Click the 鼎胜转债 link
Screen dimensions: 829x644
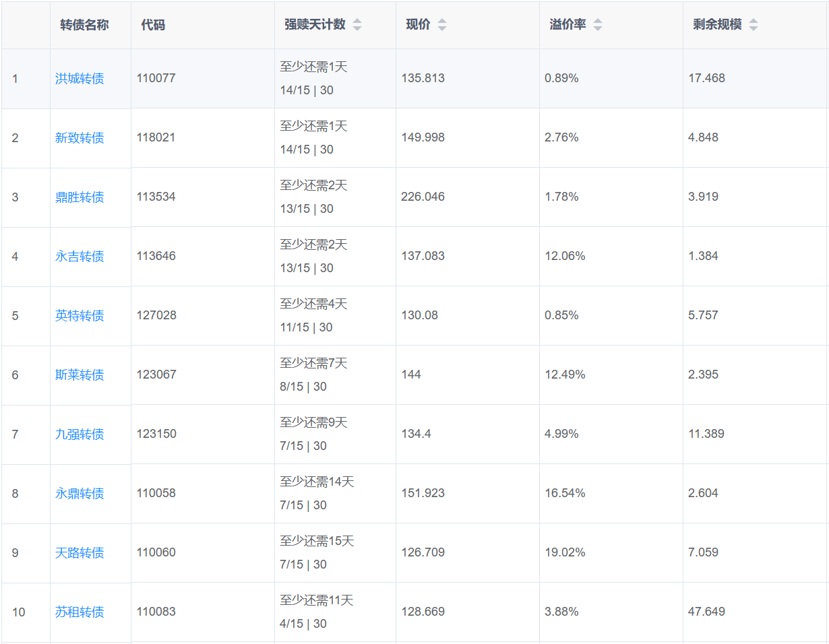[80, 197]
